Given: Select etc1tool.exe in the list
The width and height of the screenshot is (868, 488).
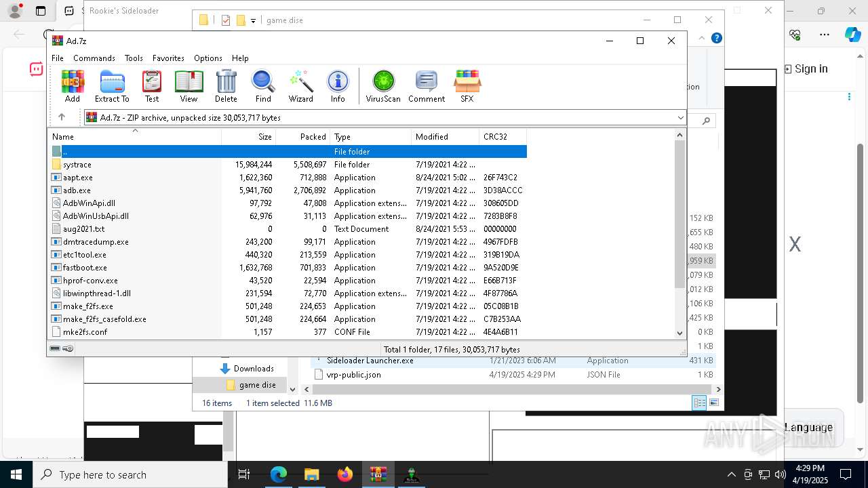Looking at the screenshot, I should pyautogui.click(x=288, y=255).
